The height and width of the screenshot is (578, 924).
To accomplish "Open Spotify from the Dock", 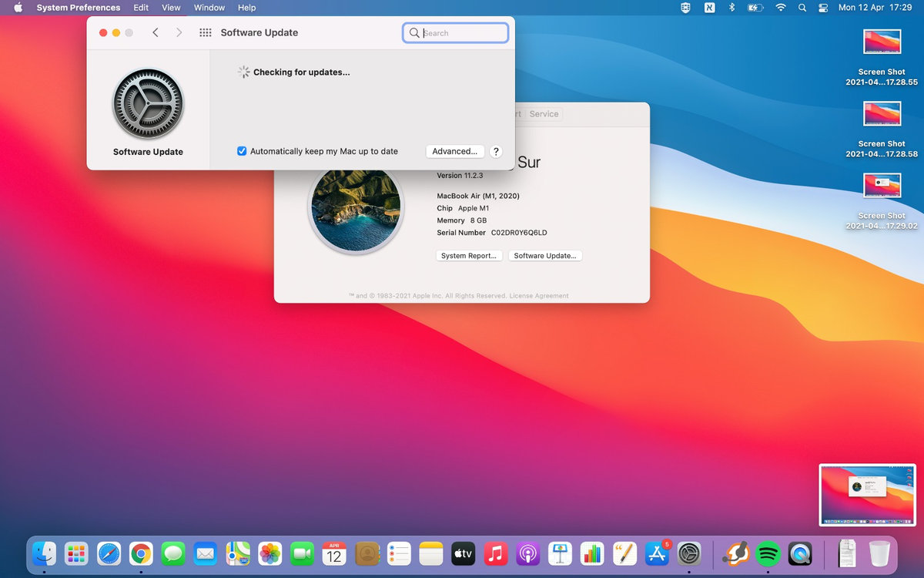I will coord(768,553).
